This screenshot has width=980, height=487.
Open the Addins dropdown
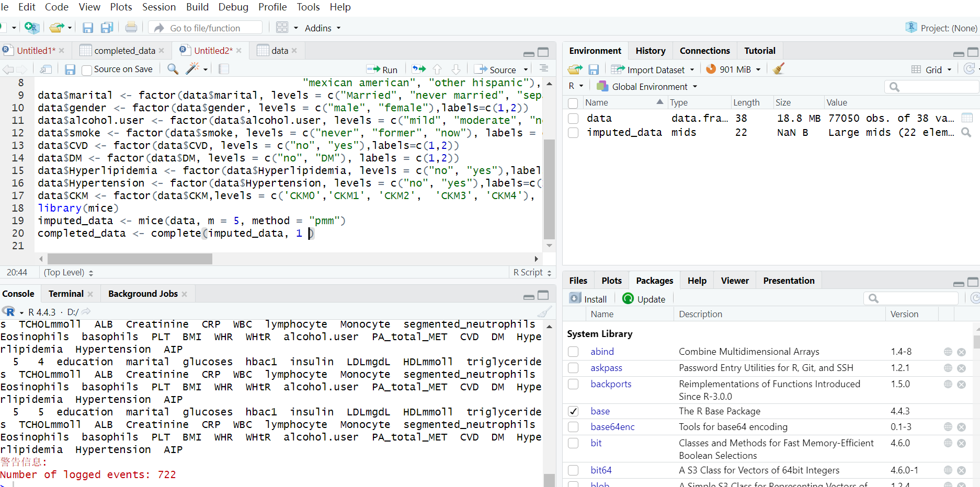(x=323, y=28)
